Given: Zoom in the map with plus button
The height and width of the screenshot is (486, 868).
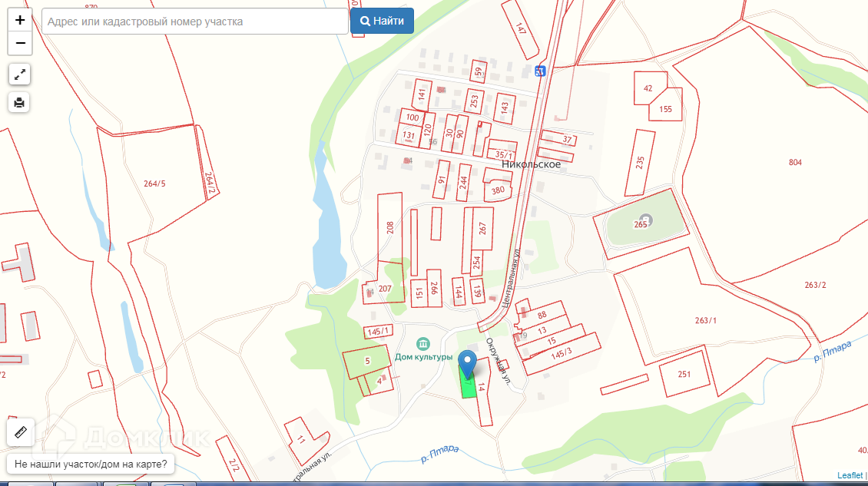Looking at the screenshot, I should pyautogui.click(x=20, y=20).
